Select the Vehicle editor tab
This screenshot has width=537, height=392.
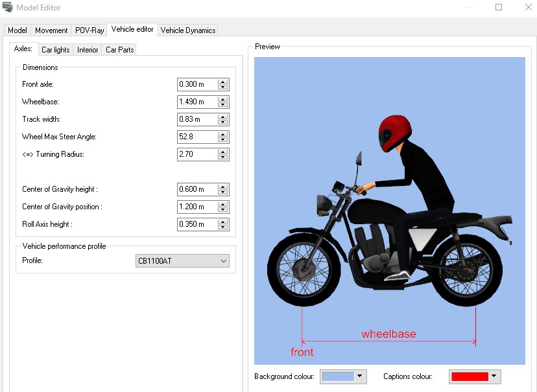(132, 29)
